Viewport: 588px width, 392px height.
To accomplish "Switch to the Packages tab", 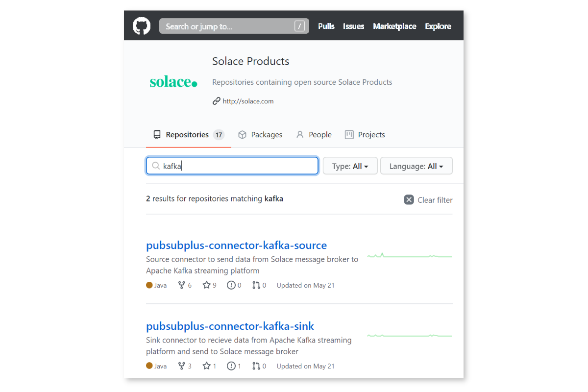I will tap(260, 135).
